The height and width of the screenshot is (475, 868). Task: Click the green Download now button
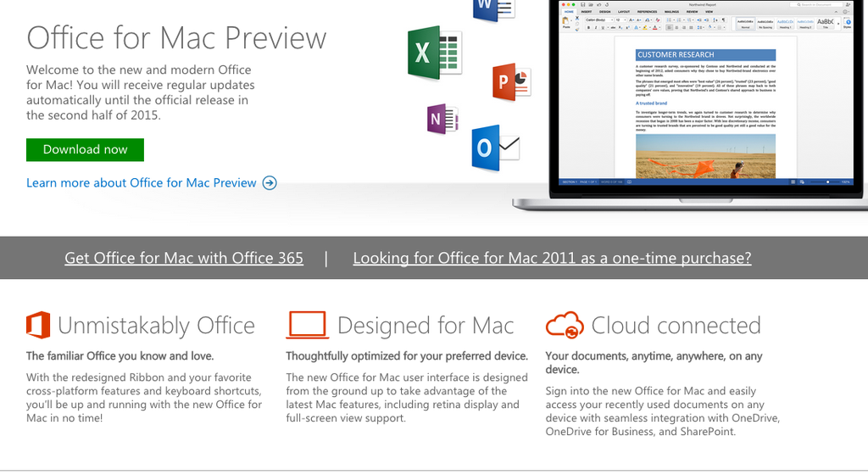pyautogui.click(x=85, y=149)
